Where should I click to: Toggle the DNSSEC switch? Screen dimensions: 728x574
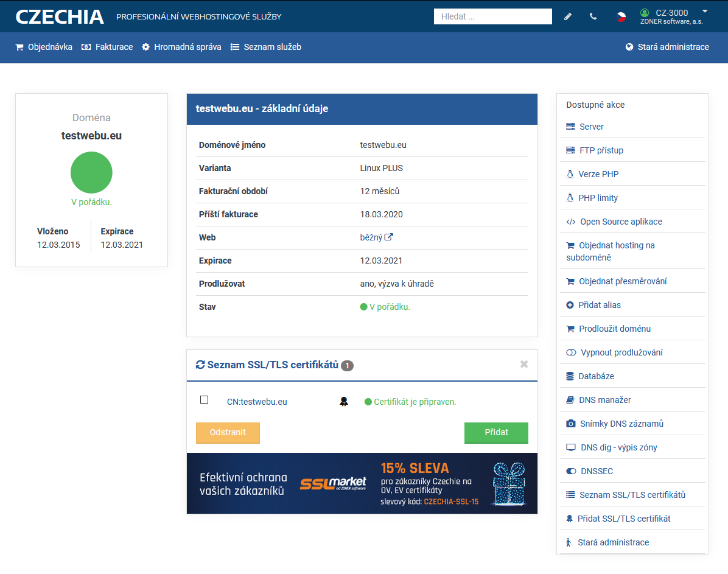[x=571, y=471]
